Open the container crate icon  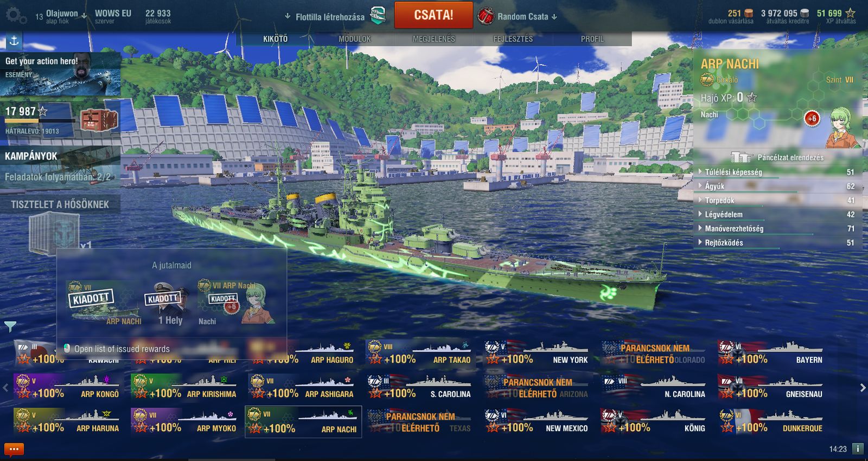pyautogui.click(x=99, y=120)
